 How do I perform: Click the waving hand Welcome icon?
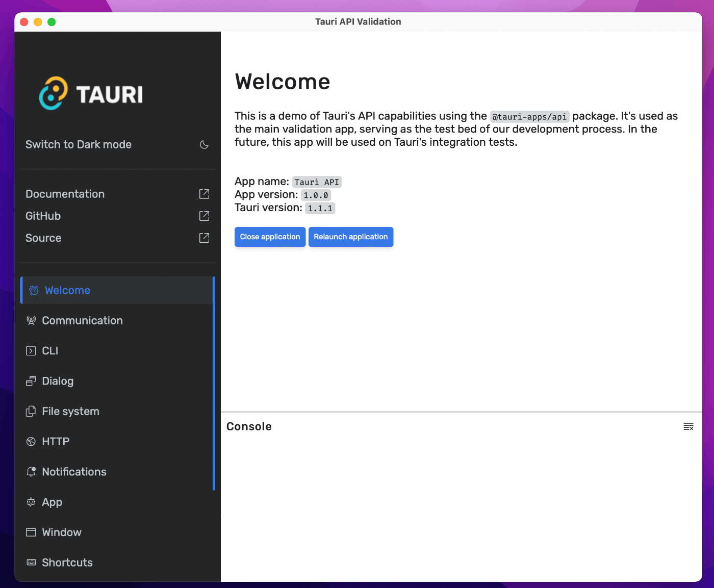34,290
